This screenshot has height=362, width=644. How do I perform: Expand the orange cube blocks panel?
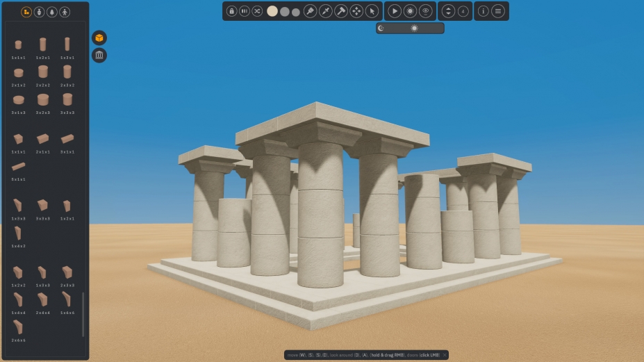[99, 38]
